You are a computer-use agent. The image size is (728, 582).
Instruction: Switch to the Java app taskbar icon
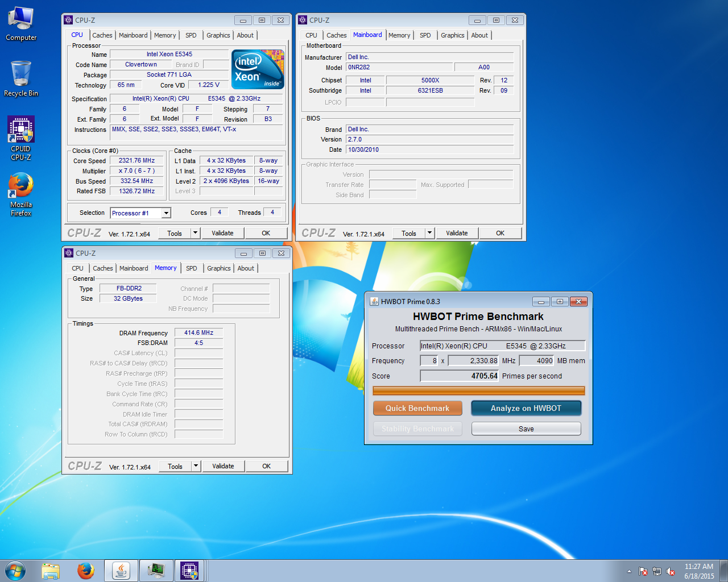tap(121, 571)
